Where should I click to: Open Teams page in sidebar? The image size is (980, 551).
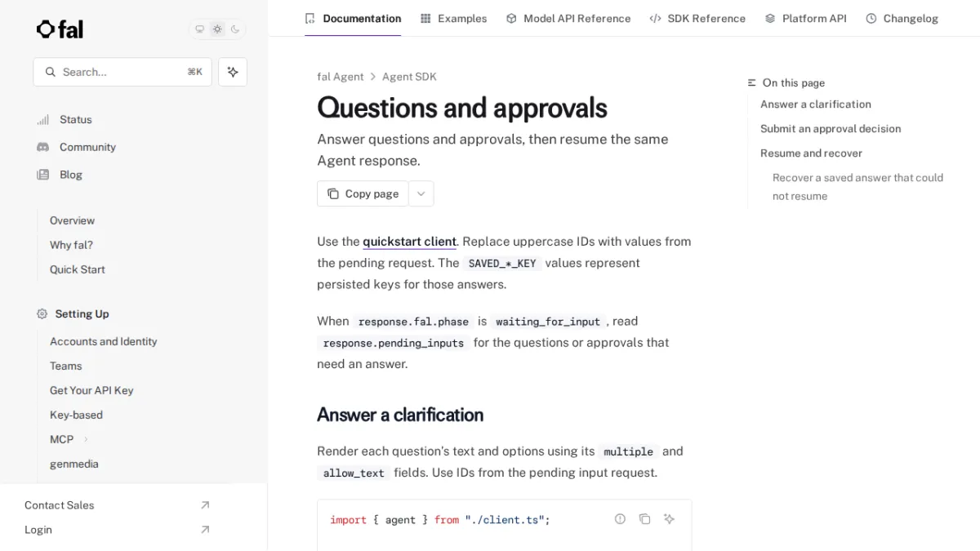(x=65, y=366)
